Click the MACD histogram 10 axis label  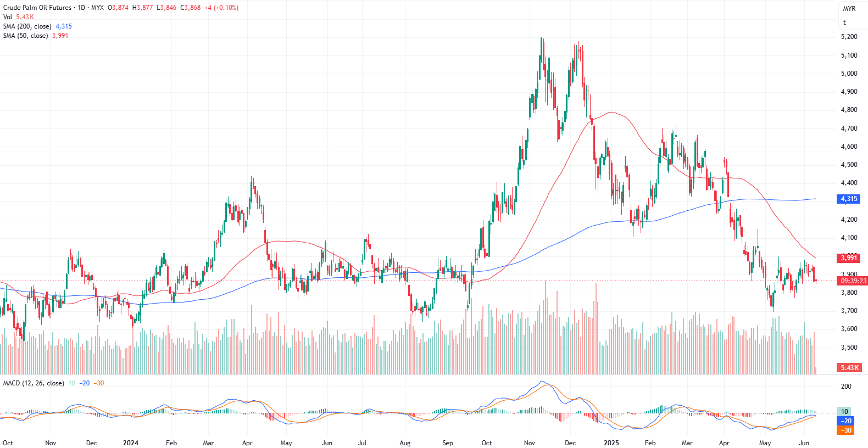click(x=844, y=412)
